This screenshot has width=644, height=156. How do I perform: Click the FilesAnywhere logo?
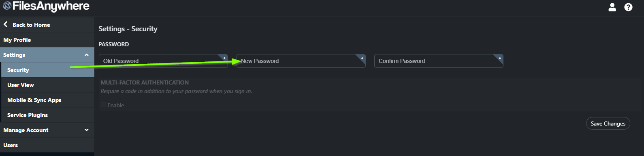46,6
